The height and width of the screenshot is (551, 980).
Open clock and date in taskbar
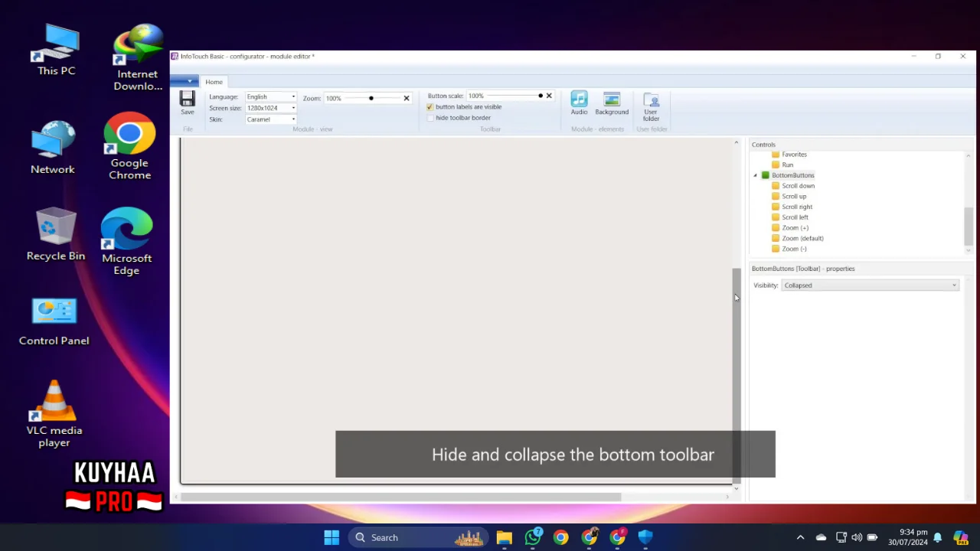[x=908, y=537]
